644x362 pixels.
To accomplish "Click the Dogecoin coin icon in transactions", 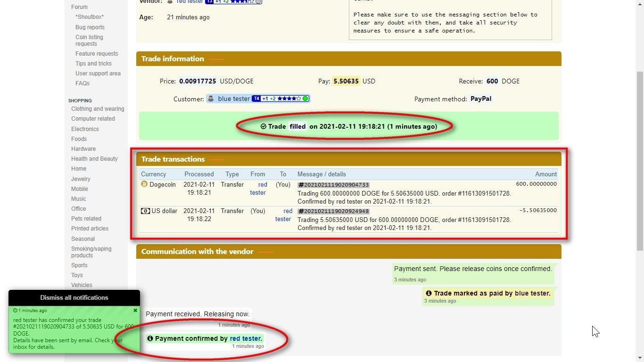I will (x=144, y=184).
